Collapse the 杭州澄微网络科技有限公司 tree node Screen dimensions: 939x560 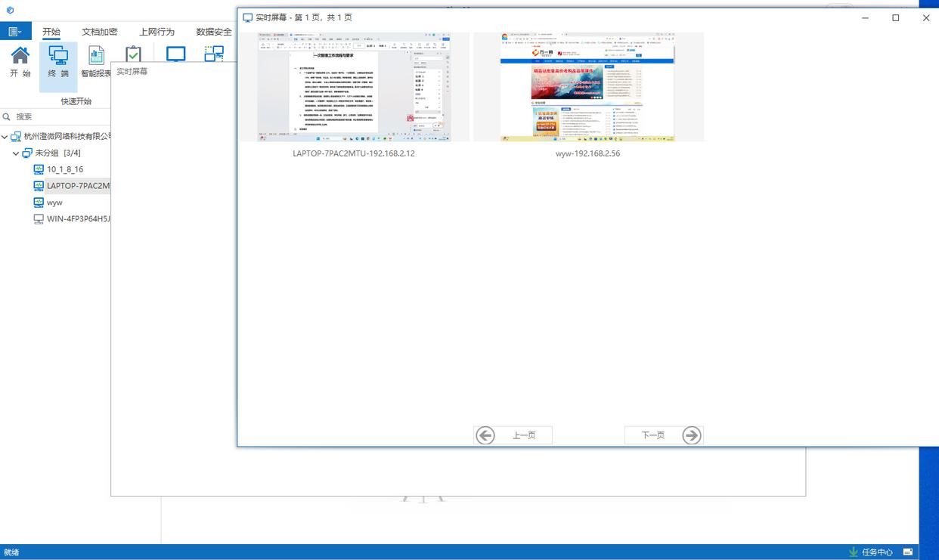pyautogui.click(x=5, y=137)
